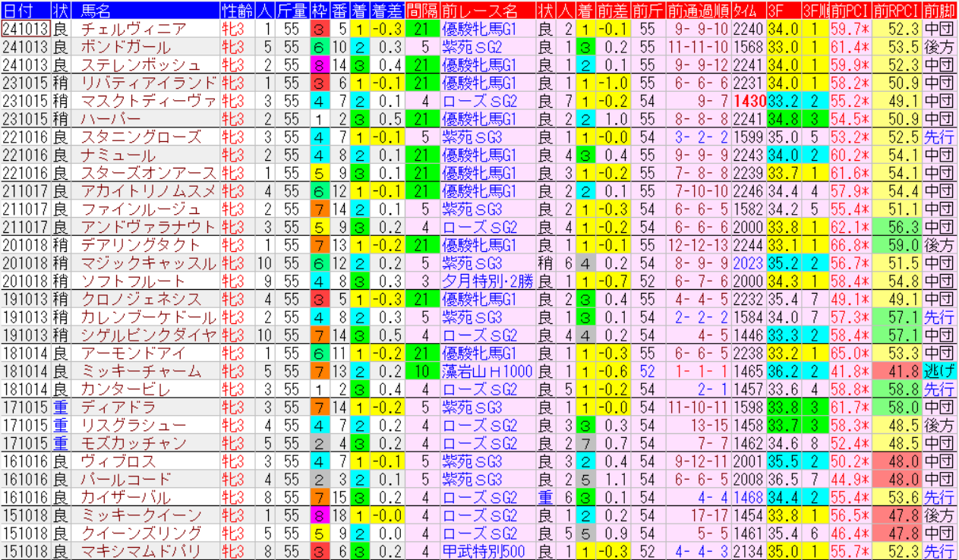Select the outlined 241013 date cell

(x=26, y=29)
